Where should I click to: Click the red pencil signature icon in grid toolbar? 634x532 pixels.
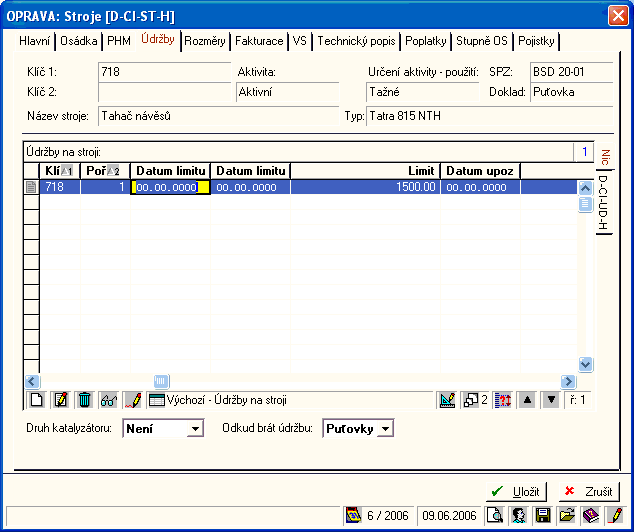click(133, 400)
